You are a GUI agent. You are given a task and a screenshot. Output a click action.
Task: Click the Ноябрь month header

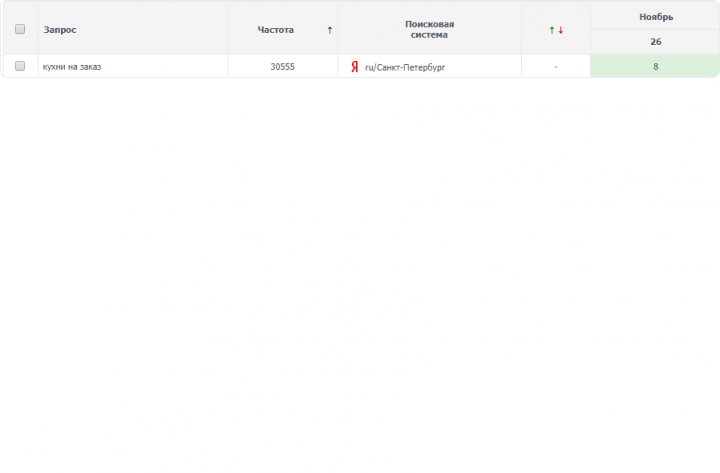[x=656, y=17]
